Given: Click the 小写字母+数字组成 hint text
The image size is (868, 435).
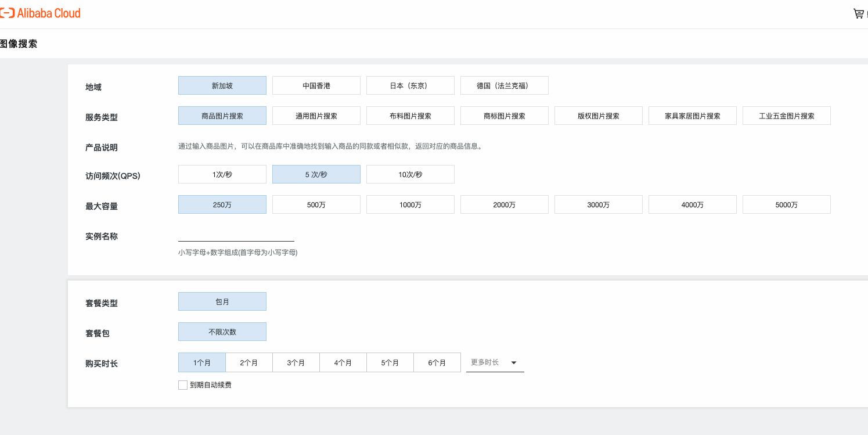Looking at the screenshot, I should [x=238, y=253].
